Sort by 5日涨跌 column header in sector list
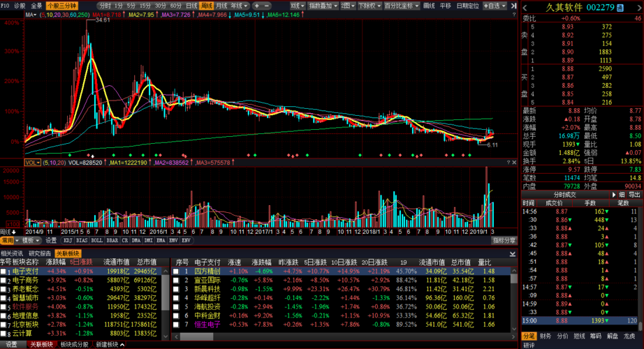The height and width of the screenshot is (349, 644). coord(81,262)
